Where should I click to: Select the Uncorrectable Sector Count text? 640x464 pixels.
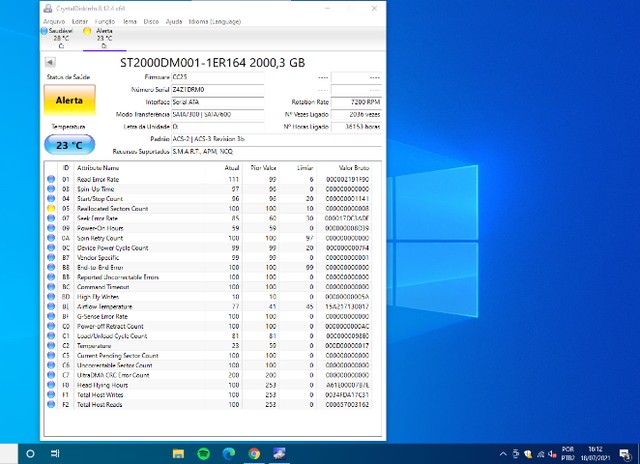(x=115, y=365)
